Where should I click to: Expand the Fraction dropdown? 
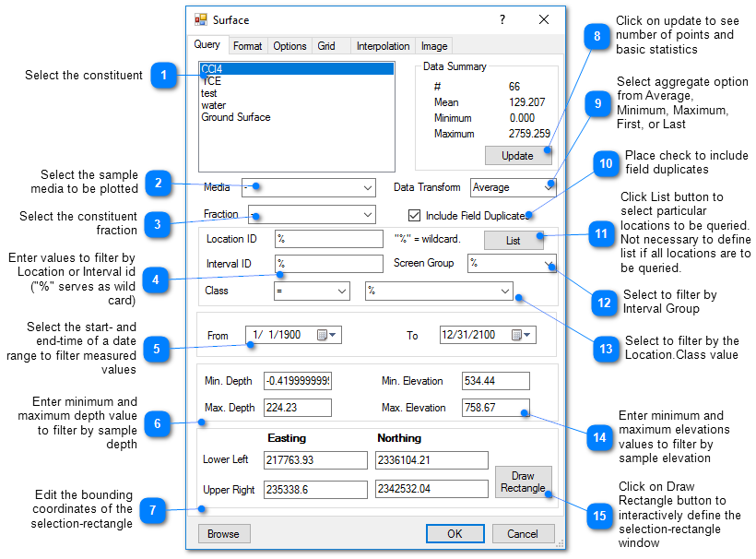[x=367, y=214]
